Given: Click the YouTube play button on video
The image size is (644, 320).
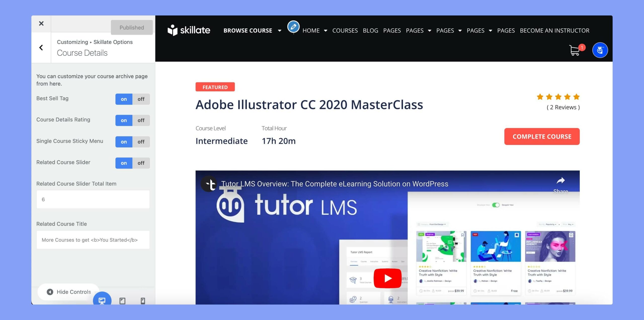Looking at the screenshot, I should point(387,279).
